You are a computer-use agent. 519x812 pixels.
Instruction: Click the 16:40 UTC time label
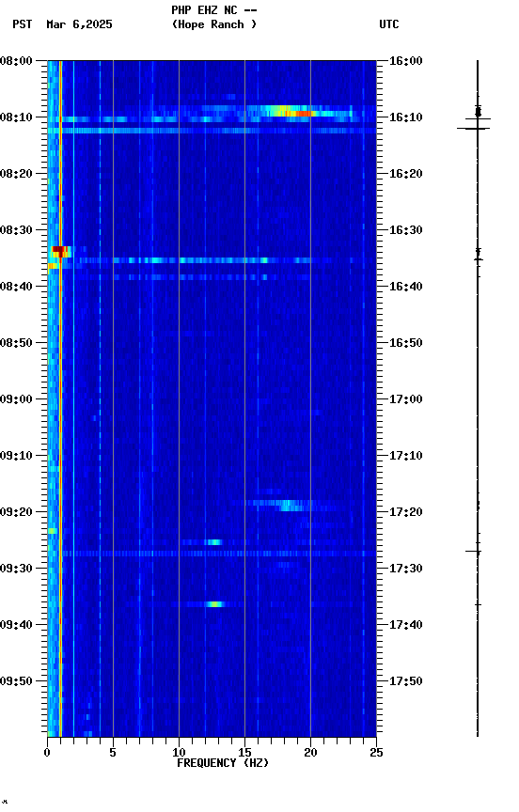[405, 287]
